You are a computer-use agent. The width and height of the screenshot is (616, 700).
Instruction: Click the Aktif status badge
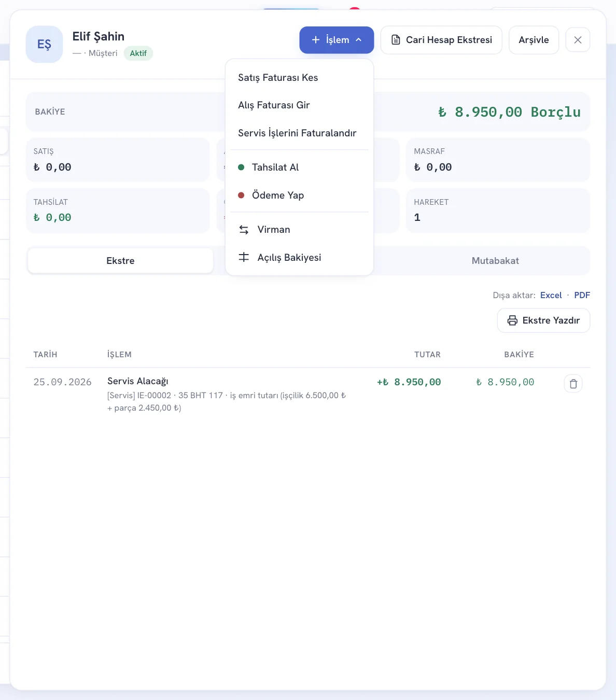pos(138,53)
